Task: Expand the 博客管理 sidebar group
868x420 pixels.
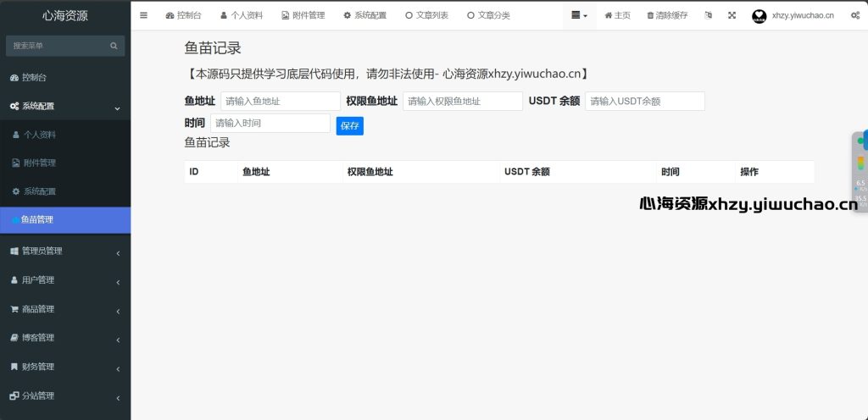Action: [65, 338]
